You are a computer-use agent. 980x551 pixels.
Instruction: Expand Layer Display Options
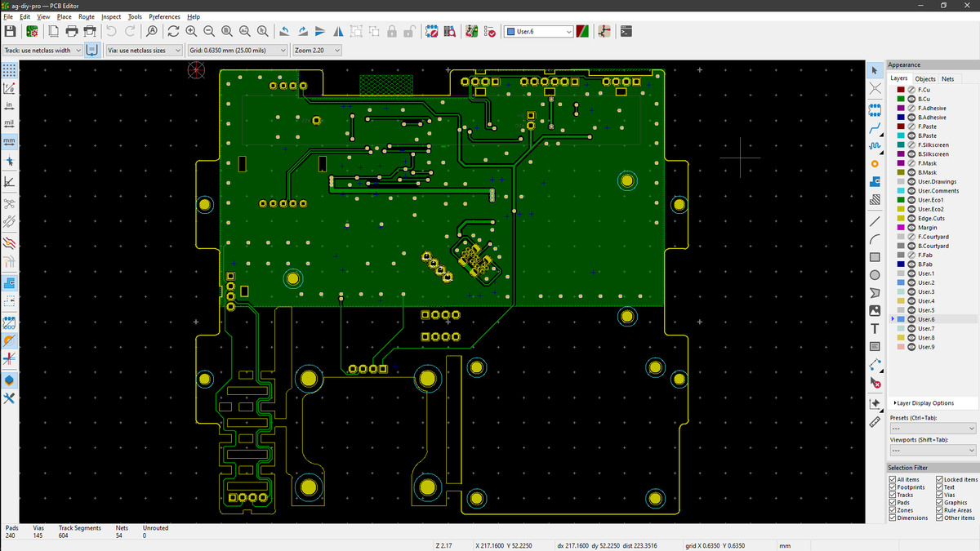pyautogui.click(x=924, y=403)
